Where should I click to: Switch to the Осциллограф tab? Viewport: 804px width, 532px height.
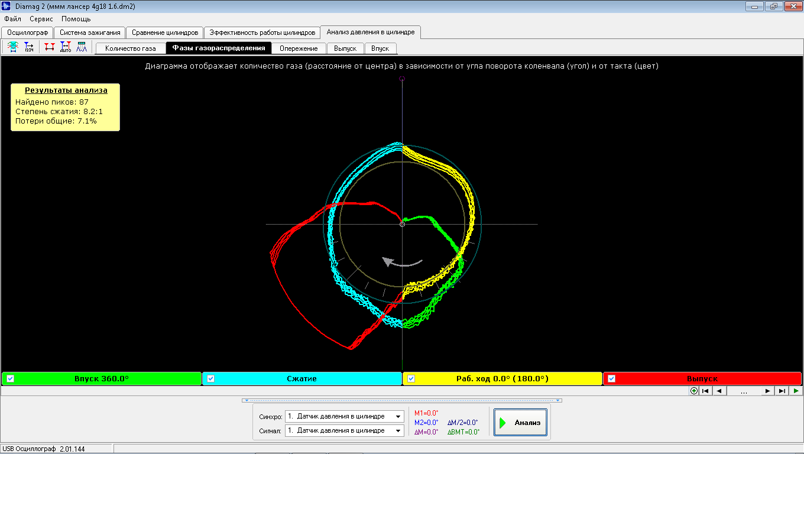(x=27, y=33)
